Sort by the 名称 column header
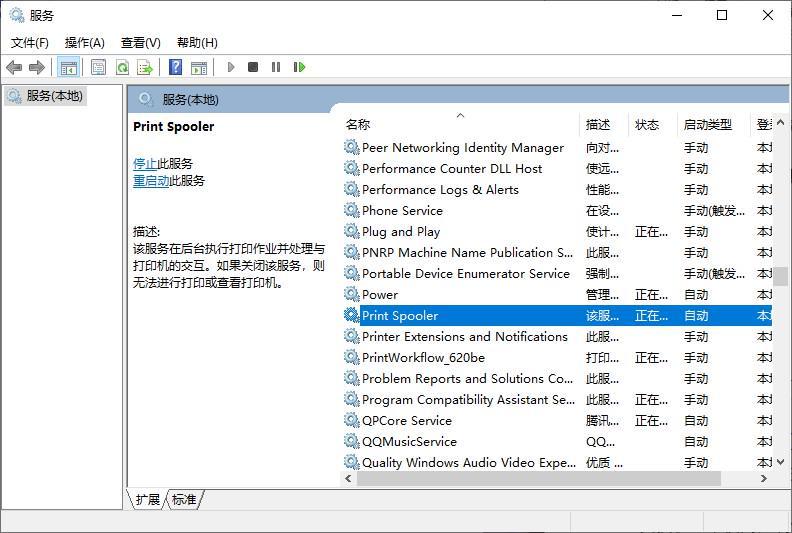 tap(462, 124)
